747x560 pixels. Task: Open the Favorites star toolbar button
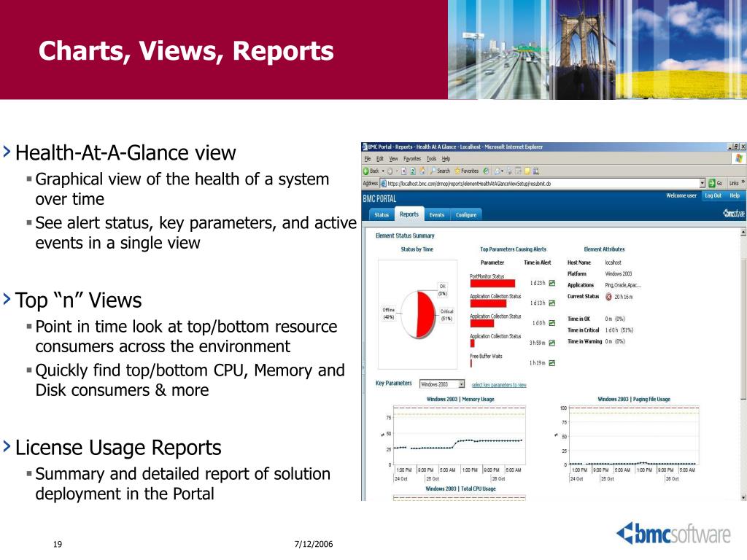coord(466,171)
